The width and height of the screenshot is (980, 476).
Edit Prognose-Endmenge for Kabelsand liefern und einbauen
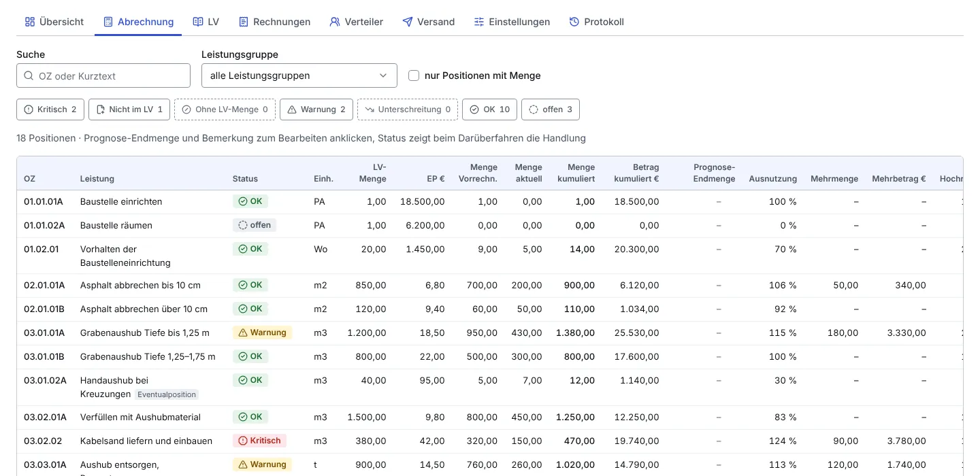pyautogui.click(x=719, y=441)
